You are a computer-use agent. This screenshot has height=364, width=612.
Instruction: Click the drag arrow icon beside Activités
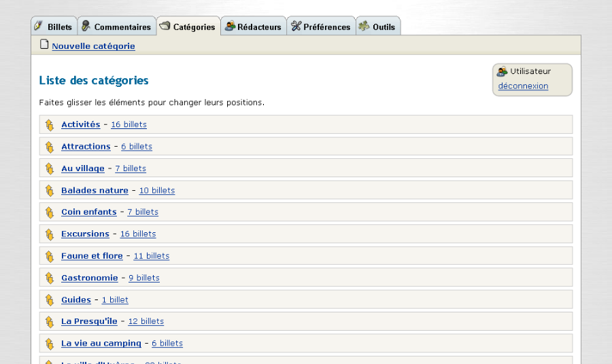tap(49, 125)
